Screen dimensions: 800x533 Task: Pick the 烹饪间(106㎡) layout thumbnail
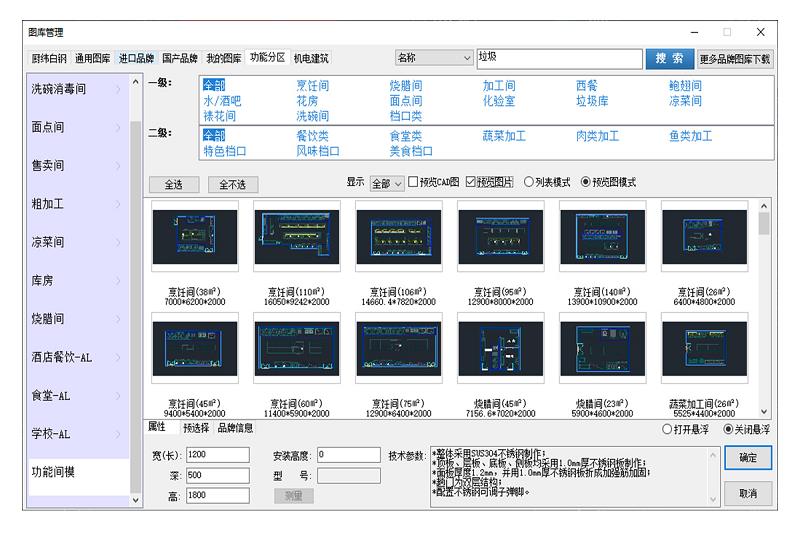click(398, 237)
